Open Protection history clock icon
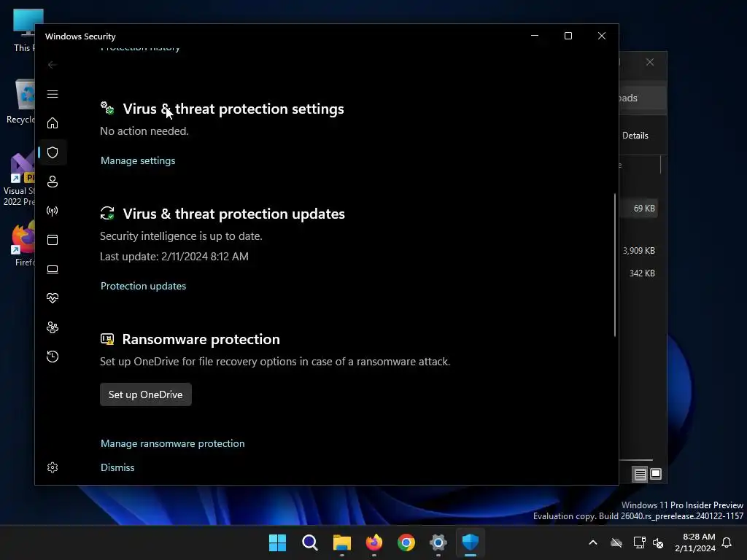 pyautogui.click(x=53, y=357)
